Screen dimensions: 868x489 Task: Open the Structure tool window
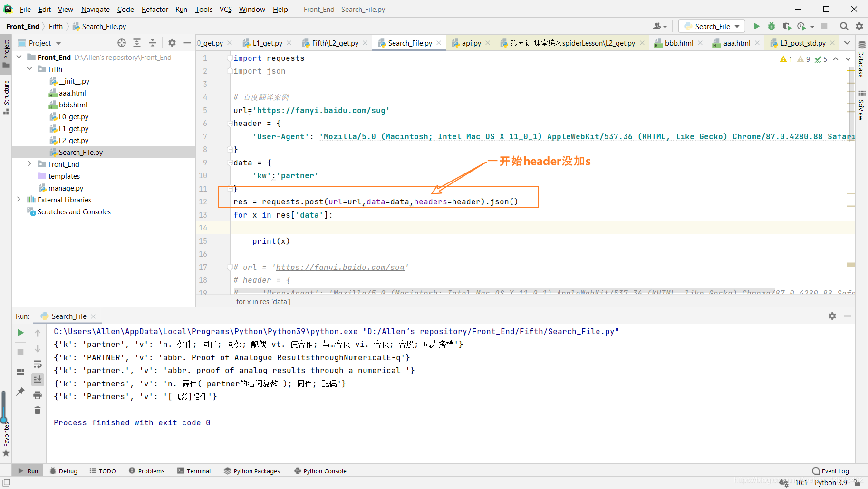pyautogui.click(x=6, y=93)
